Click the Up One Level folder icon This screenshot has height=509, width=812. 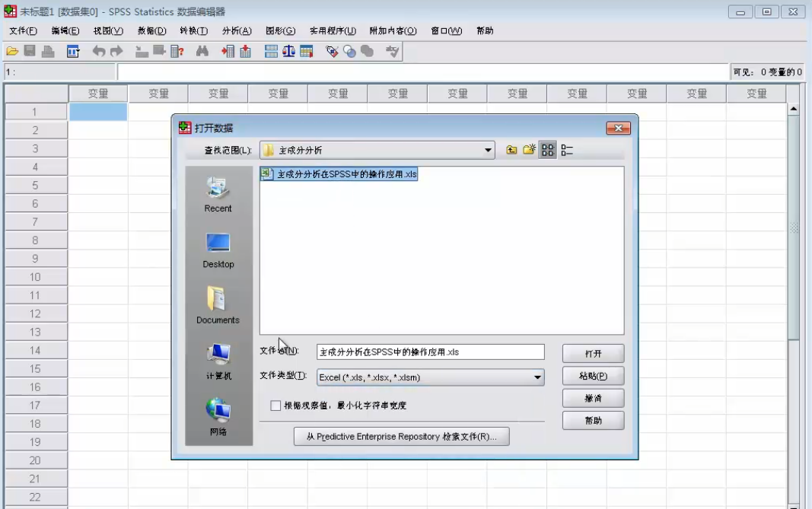click(x=511, y=149)
